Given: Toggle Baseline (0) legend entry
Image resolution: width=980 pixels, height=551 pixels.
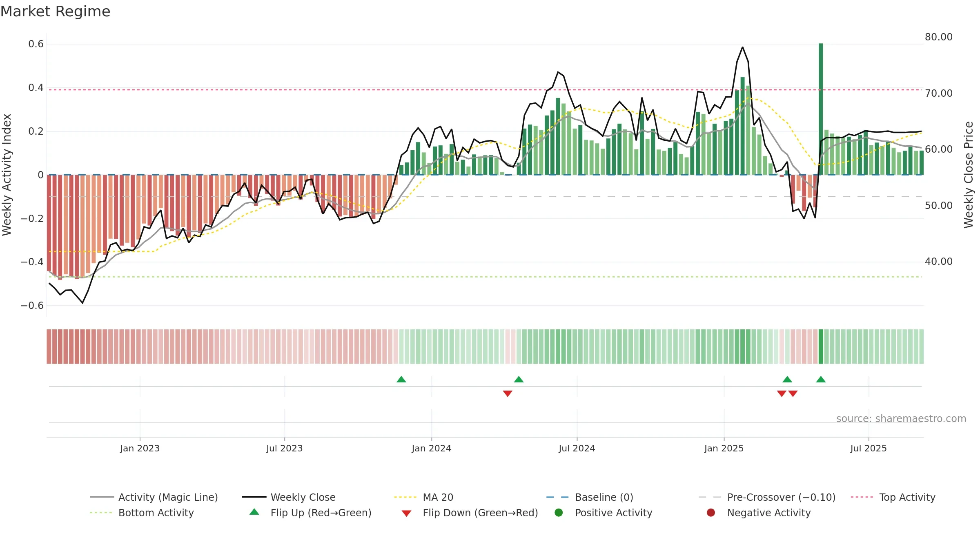Looking at the screenshot, I should (x=590, y=497).
